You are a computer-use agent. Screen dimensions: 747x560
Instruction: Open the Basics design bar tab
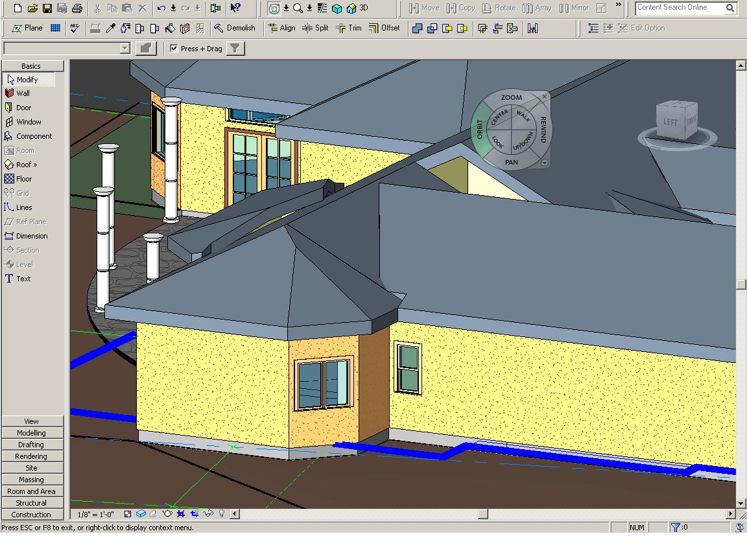click(x=31, y=66)
